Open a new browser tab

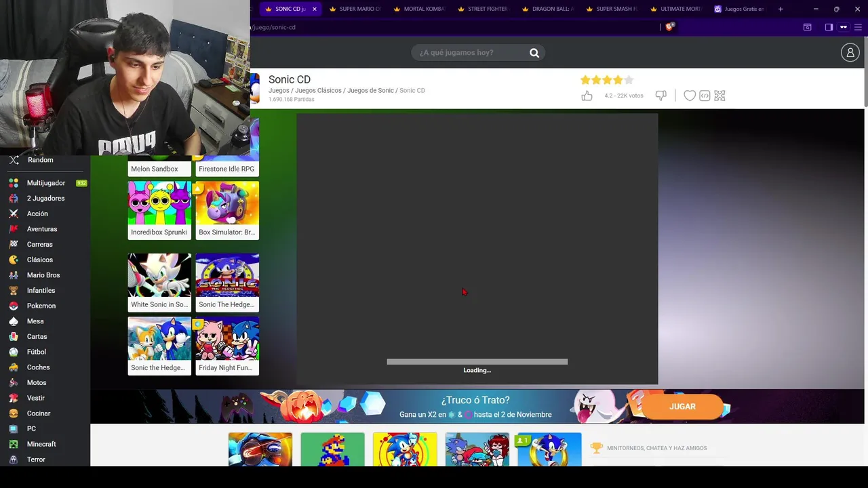point(781,9)
